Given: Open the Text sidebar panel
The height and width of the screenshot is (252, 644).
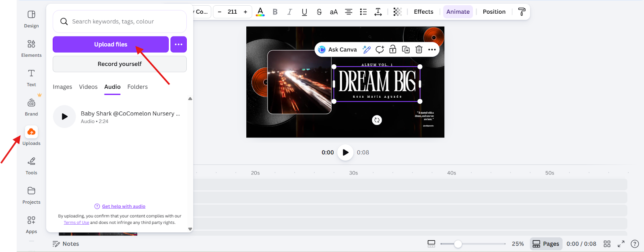Looking at the screenshot, I should tap(31, 78).
